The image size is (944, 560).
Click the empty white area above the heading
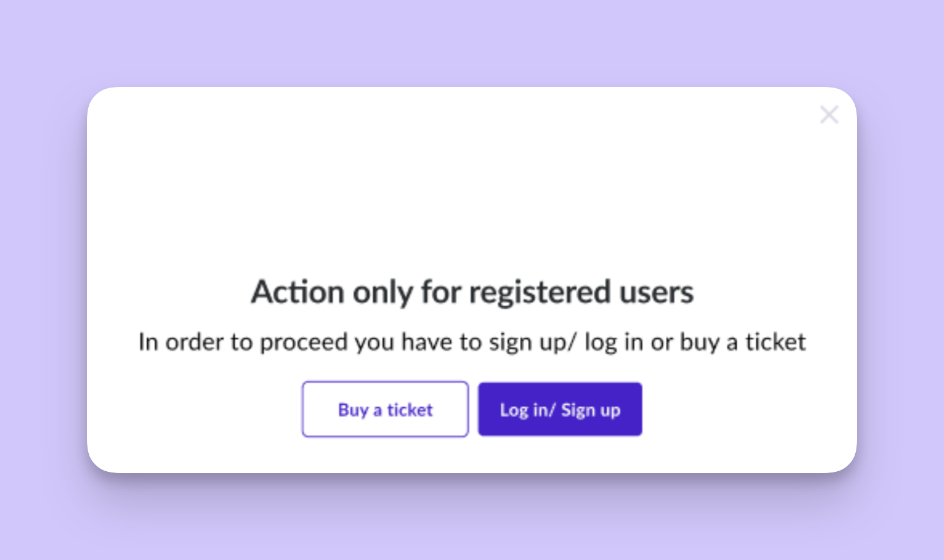click(472, 186)
